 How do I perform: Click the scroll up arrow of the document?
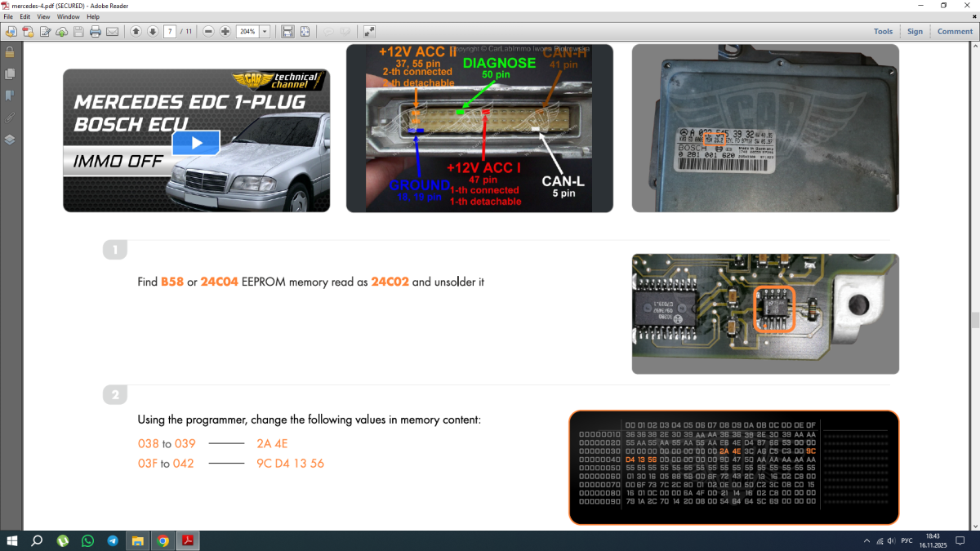pos(974,47)
